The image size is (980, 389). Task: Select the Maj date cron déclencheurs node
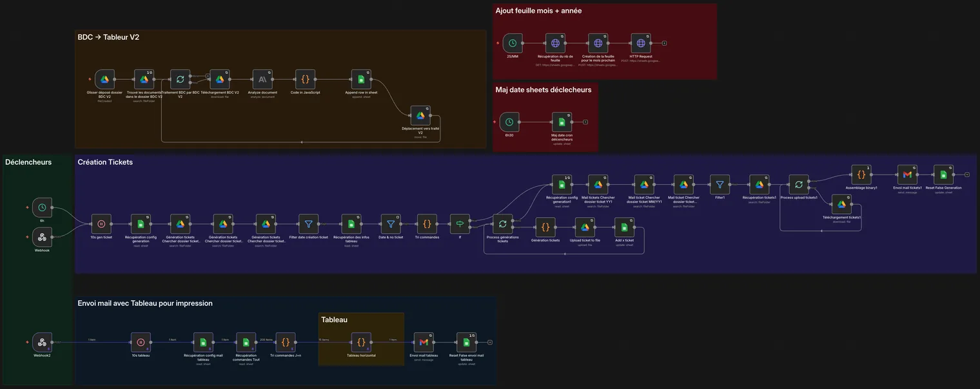tap(562, 122)
